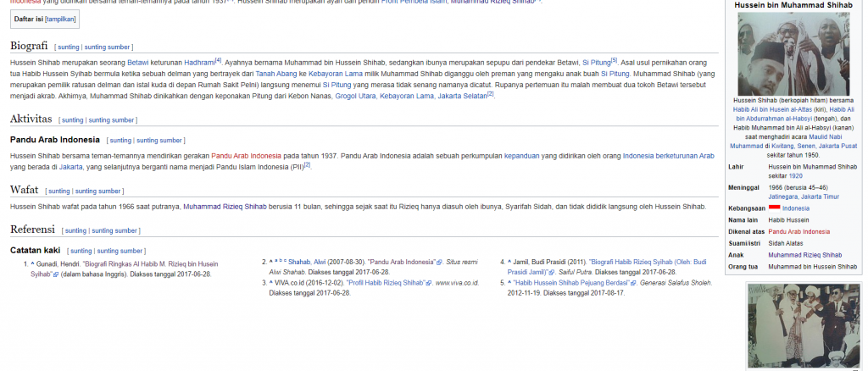Open Profil Habib Rizieq Shihab VIVA reference
This screenshot has height=371, width=868.
(x=386, y=283)
